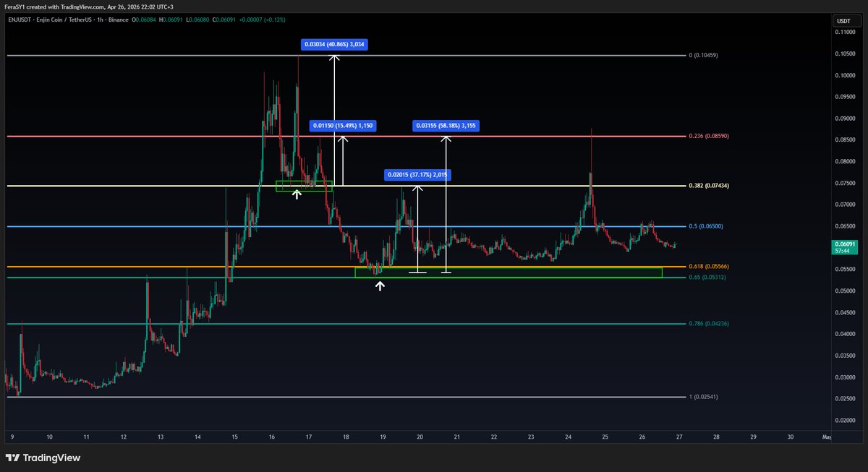Click date 19 on the time axis
The height and width of the screenshot is (472, 868).
[x=383, y=437]
